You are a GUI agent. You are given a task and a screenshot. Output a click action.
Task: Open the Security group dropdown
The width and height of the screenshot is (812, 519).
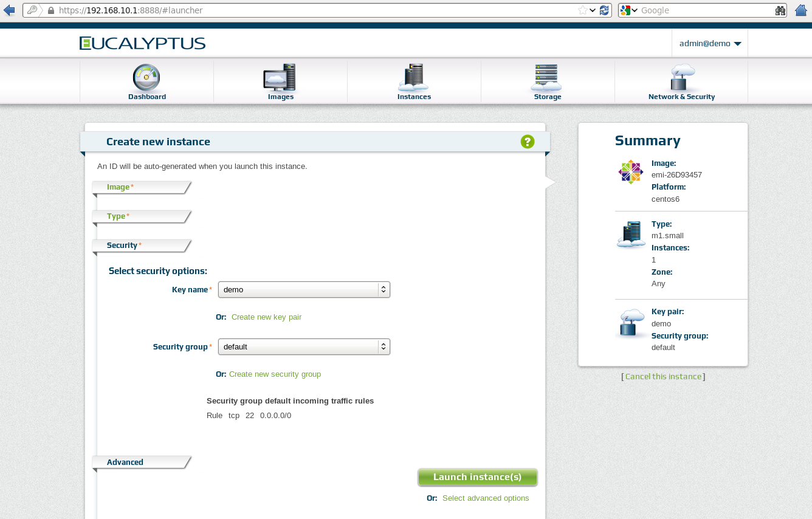pyautogui.click(x=304, y=347)
